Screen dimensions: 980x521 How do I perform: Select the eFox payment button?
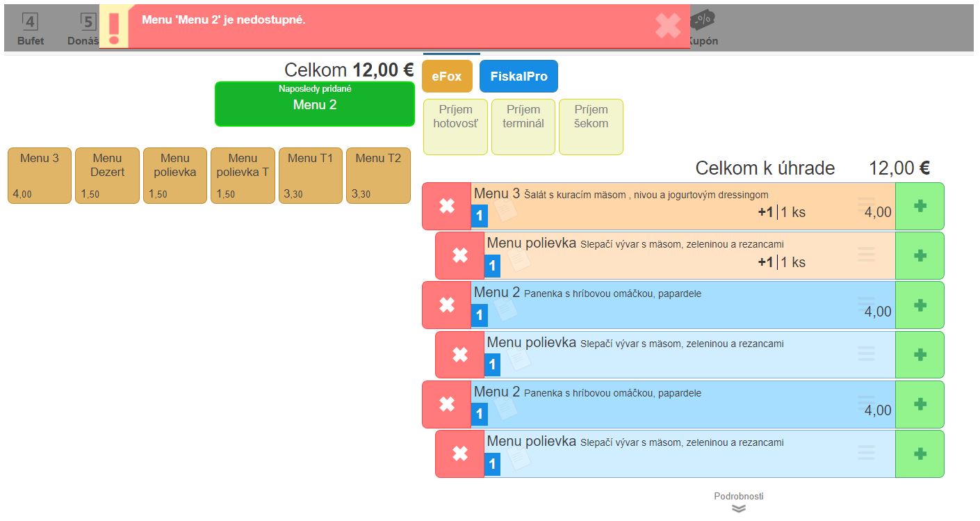coord(447,77)
